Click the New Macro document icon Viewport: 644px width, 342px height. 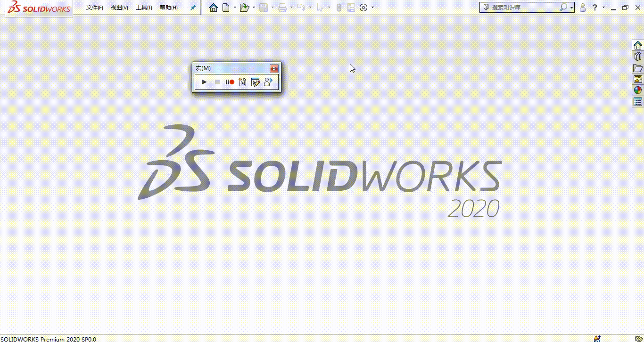click(243, 82)
